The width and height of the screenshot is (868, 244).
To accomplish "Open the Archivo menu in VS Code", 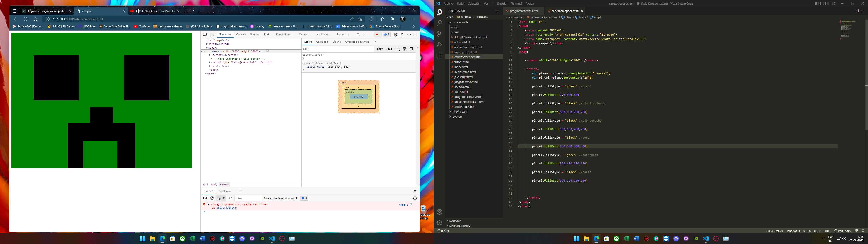I will point(448,3).
